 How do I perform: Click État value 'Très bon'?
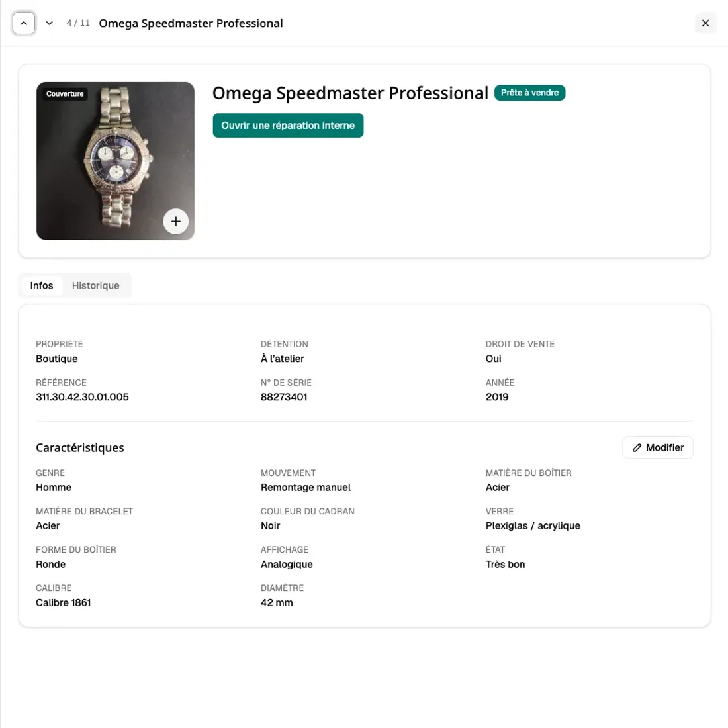point(505,564)
